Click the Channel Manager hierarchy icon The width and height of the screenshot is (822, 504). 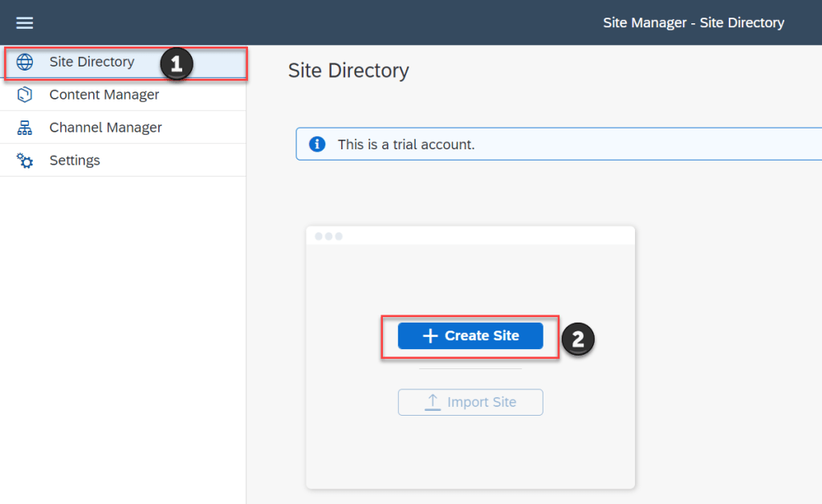click(x=25, y=128)
